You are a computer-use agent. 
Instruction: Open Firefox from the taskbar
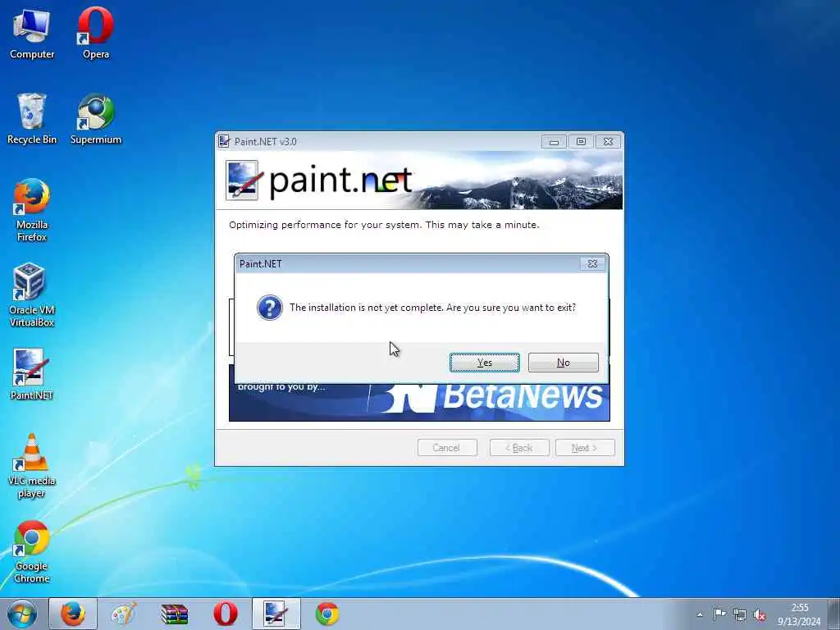[x=73, y=614]
